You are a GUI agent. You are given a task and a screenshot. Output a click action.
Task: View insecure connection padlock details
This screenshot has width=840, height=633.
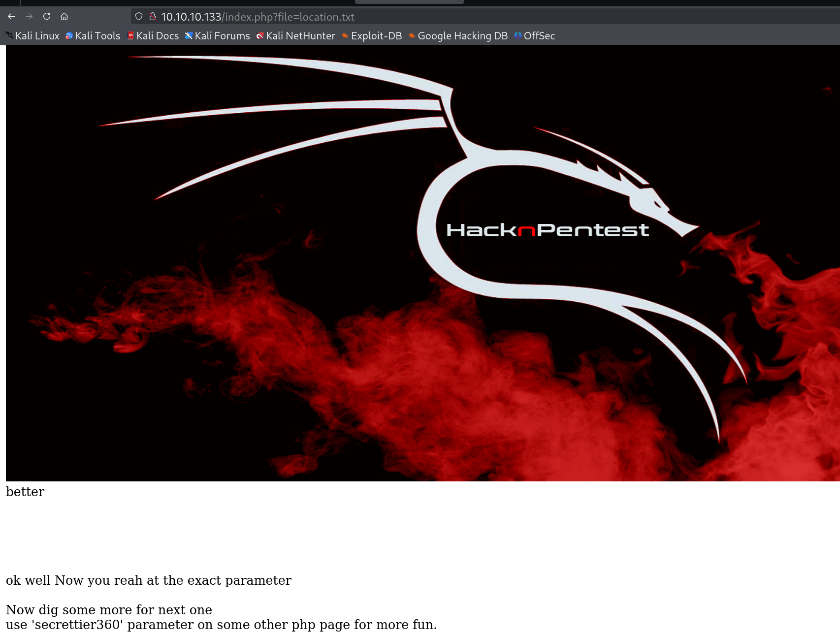click(x=153, y=17)
